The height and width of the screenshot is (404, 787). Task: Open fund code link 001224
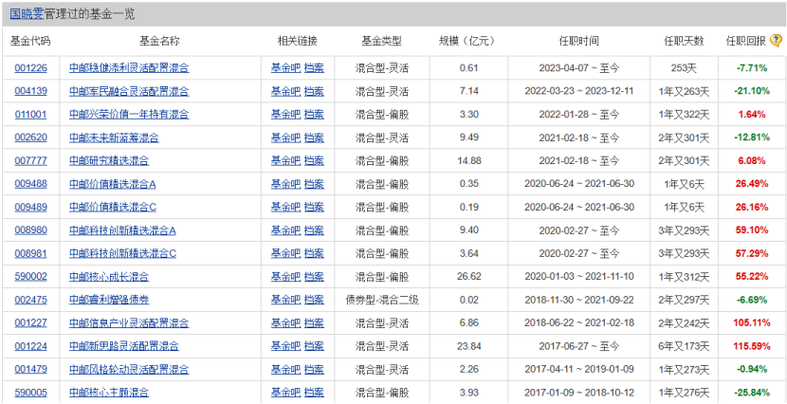(x=31, y=346)
